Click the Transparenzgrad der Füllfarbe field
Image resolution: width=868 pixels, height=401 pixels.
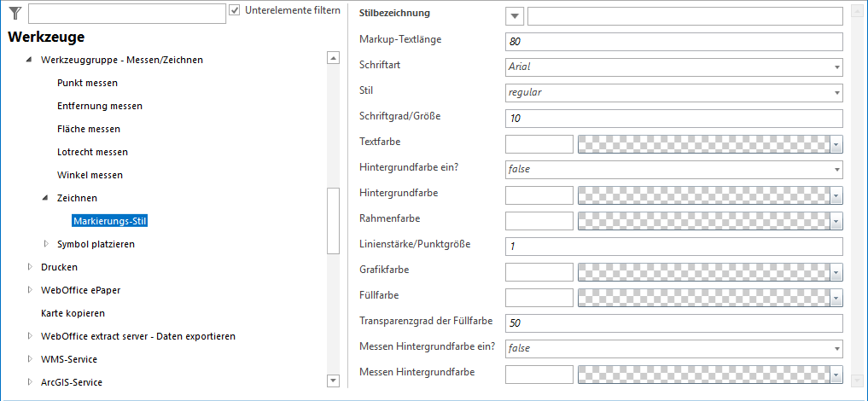674,323
